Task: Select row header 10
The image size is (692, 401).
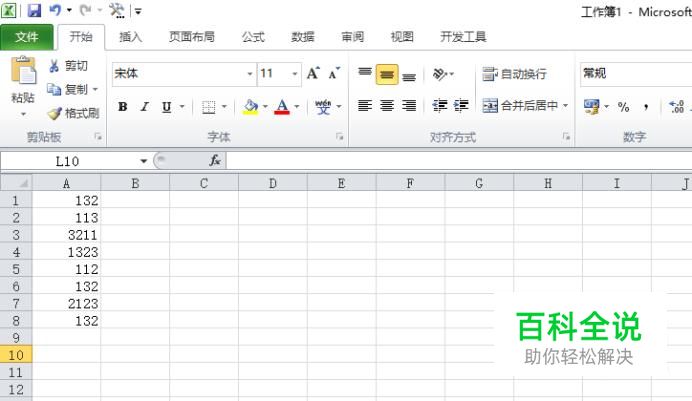Action: tap(16, 355)
